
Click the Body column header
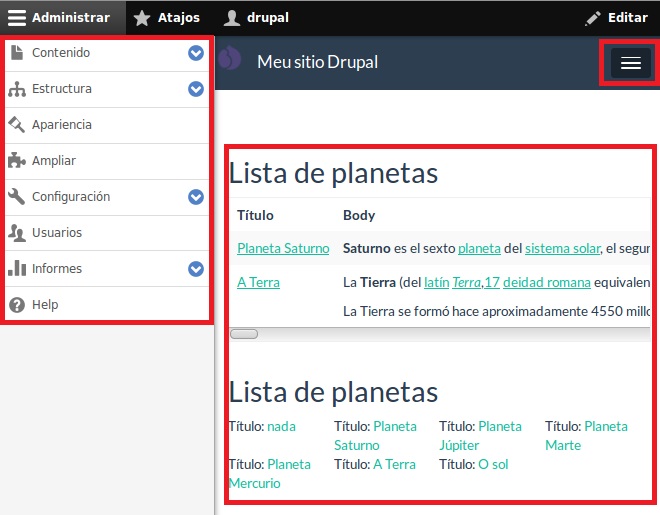359,215
